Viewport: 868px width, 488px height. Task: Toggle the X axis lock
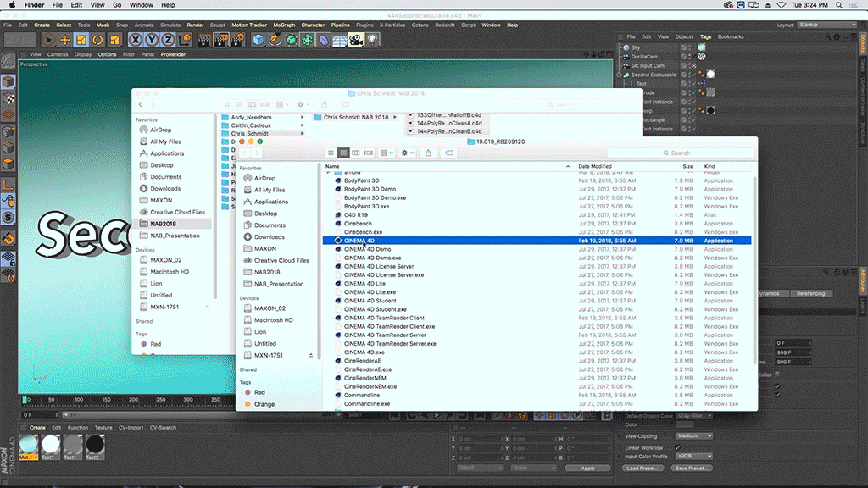click(135, 40)
